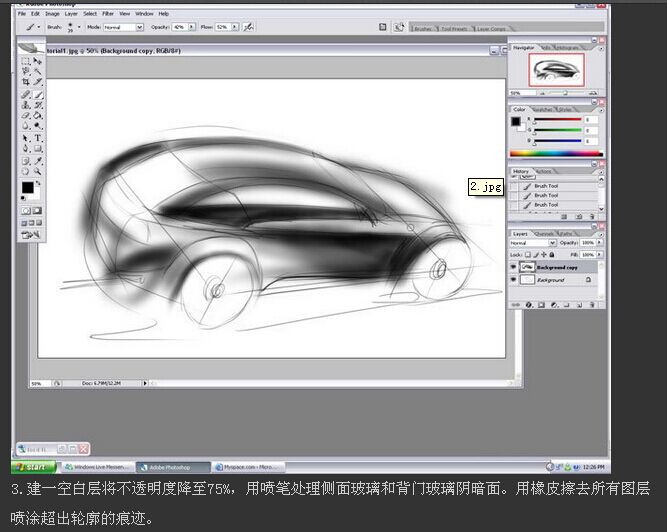This screenshot has width=667, height=532.
Task: Open layer Opacity slider arrow
Action: click(600, 242)
